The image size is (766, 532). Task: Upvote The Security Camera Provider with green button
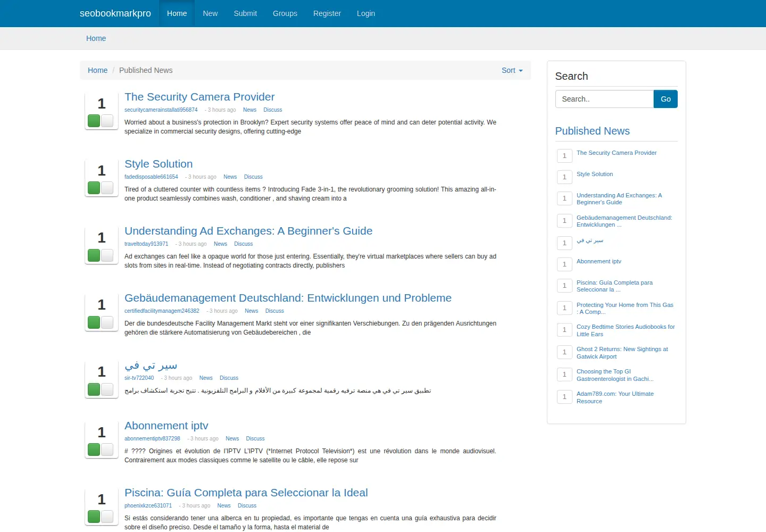(x=94, y=121)
